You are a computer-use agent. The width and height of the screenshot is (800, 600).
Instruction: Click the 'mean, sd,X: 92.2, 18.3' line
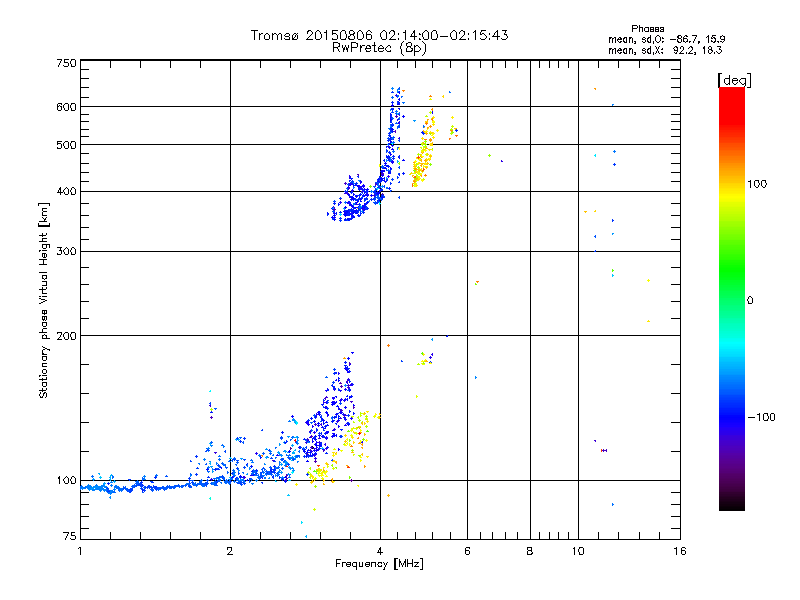665,50
